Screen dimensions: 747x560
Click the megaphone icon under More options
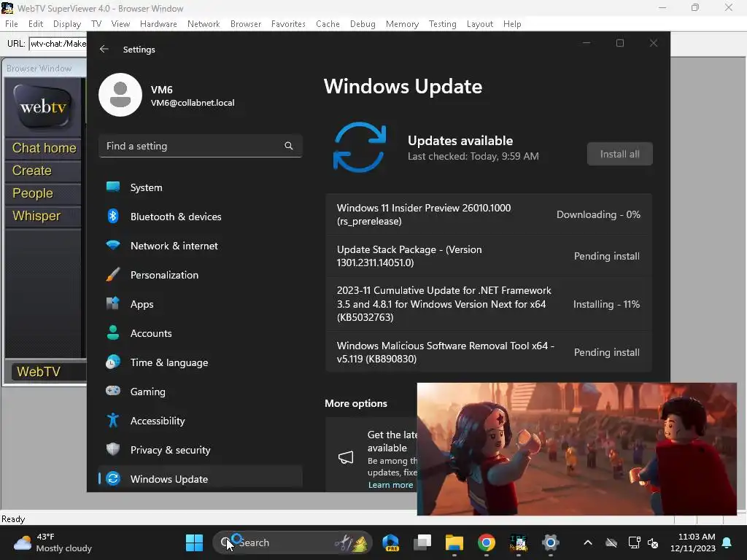(346, 458)
